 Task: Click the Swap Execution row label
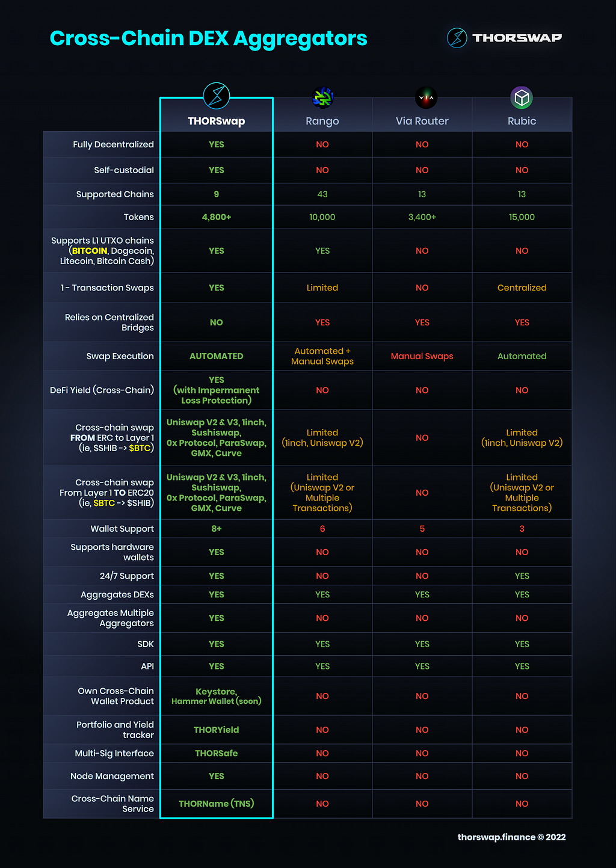click(x=120, y=356)
